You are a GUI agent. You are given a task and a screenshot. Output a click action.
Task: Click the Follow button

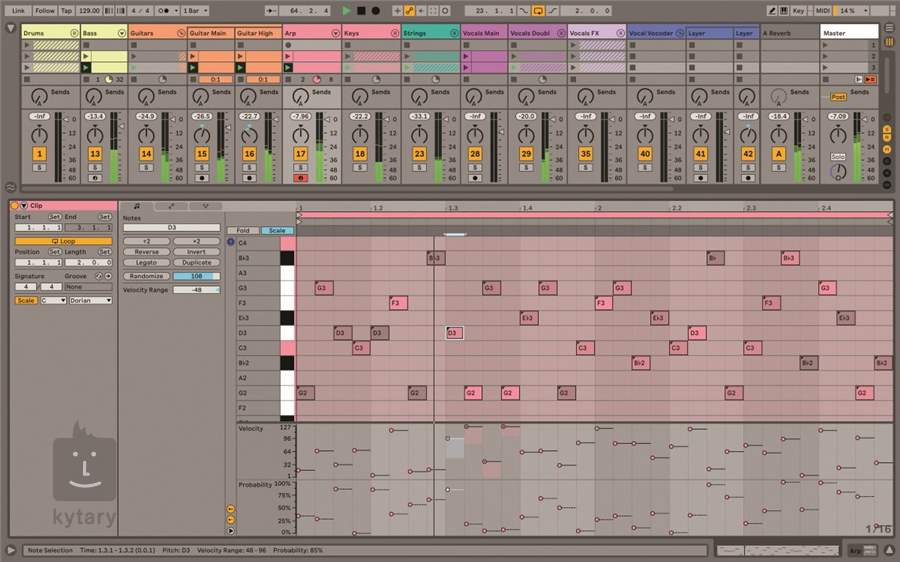[x=44, y=10]
